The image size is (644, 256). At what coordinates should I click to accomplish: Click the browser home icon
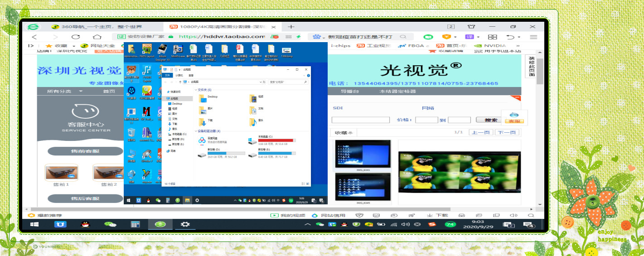coord(97,37)
